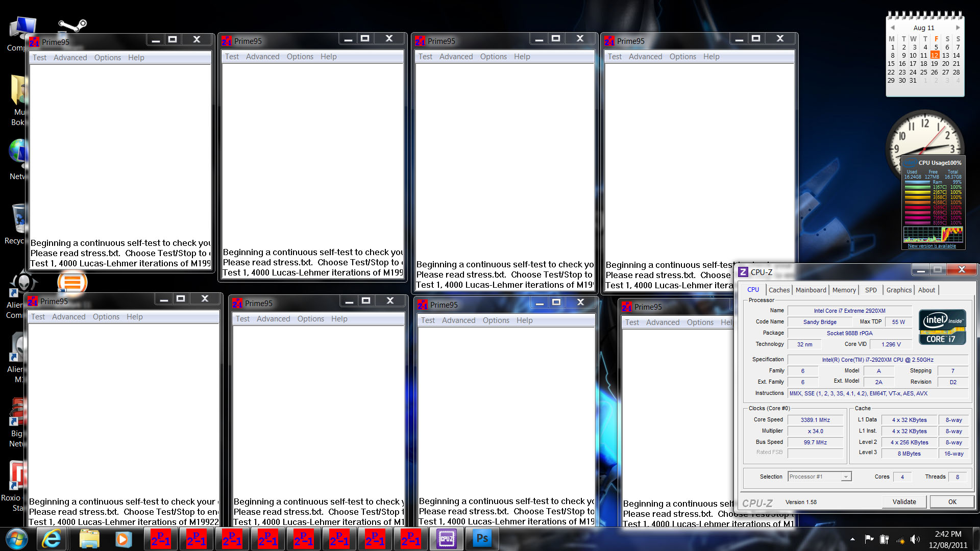Open Windows Explorer folder on taskbar

(89, 539)
